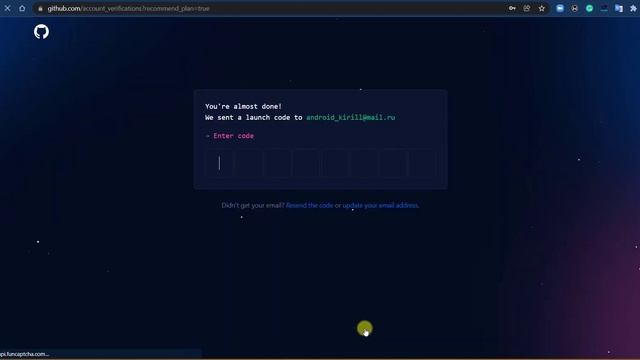Open the dark underline extension icon
The image size is (640, 360).
tap(604, 8)
